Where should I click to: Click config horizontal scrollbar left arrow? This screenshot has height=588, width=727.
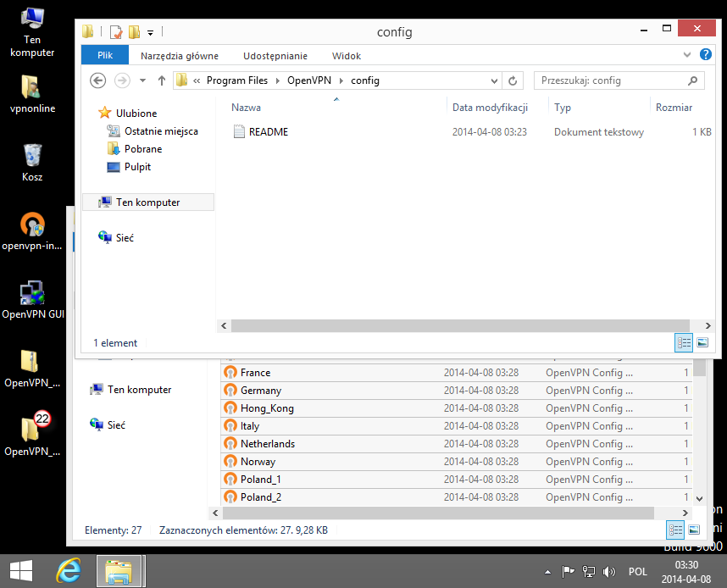coord(224,326)
